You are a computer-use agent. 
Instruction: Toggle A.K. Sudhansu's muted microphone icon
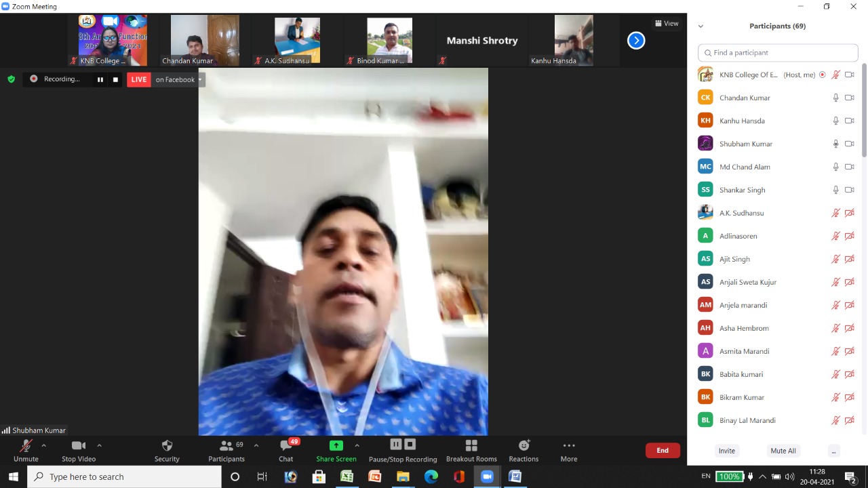pos(836,213)
